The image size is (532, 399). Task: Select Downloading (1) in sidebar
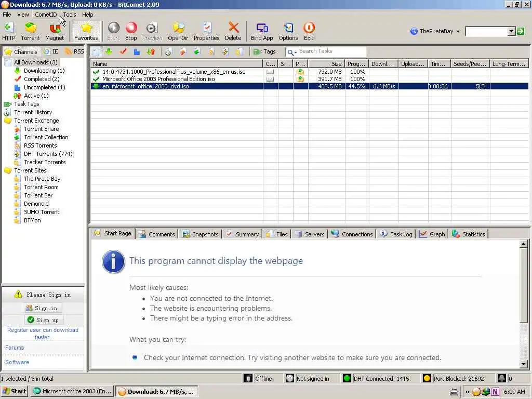[44, 71]
